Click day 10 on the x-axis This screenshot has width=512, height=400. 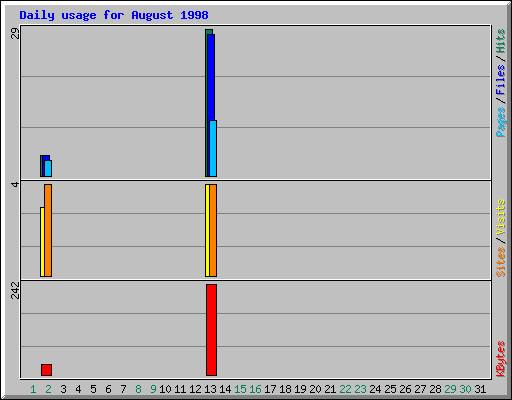165,389
